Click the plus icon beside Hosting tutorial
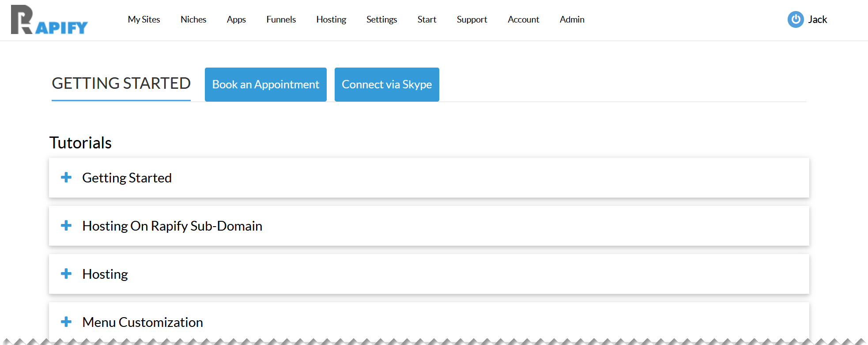Image resolution: width=868 pixels, height=345 pixels. pos(66,274)
